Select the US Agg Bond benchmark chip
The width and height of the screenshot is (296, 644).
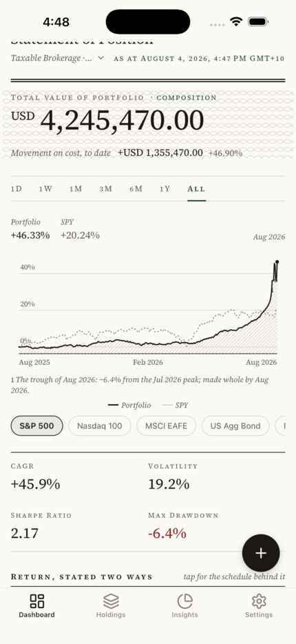235,425
